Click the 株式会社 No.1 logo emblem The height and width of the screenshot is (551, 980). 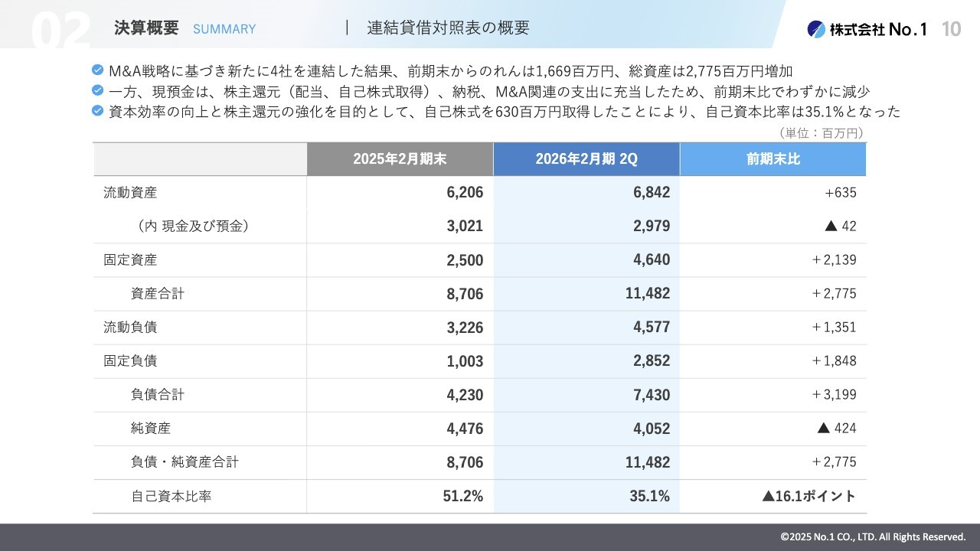(816, 29)
